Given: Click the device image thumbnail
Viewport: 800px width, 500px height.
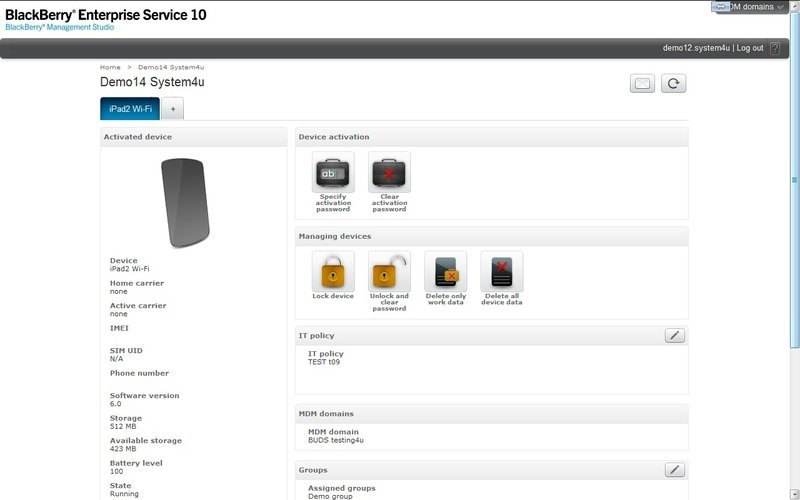Looking at the screenshot, I should pyautogui.click(x=185, y=203).
